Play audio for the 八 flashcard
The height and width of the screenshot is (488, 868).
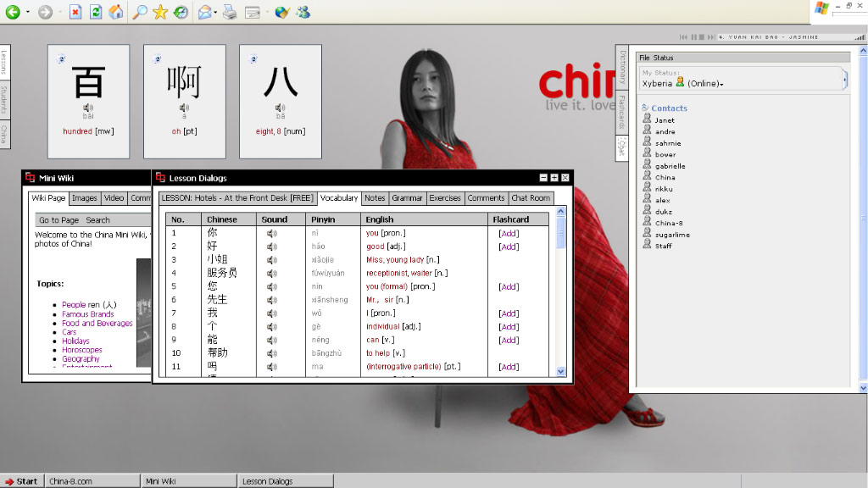coord(280,108)
